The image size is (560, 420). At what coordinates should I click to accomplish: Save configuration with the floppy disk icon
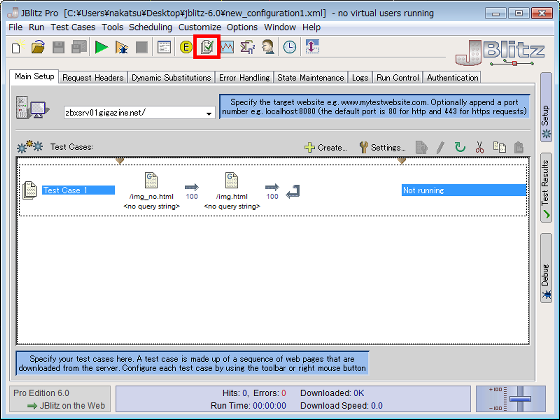[x=59, y=47]
